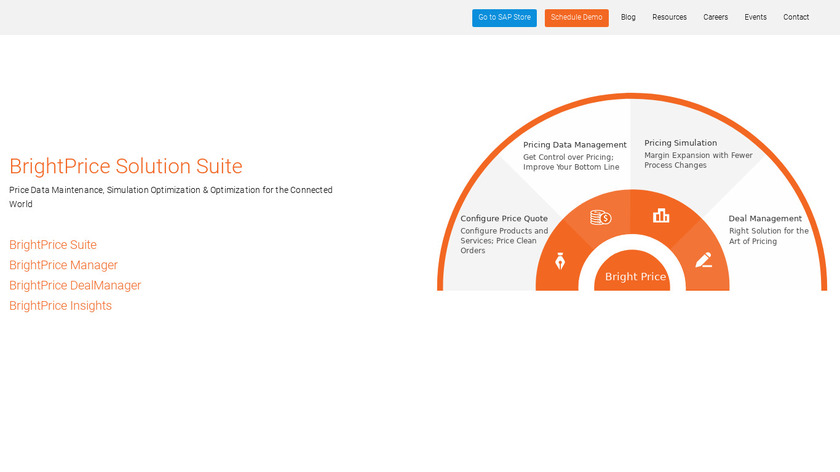Open the BrightPrice DealManager link
840x472 pixels.
click(75, 286)
